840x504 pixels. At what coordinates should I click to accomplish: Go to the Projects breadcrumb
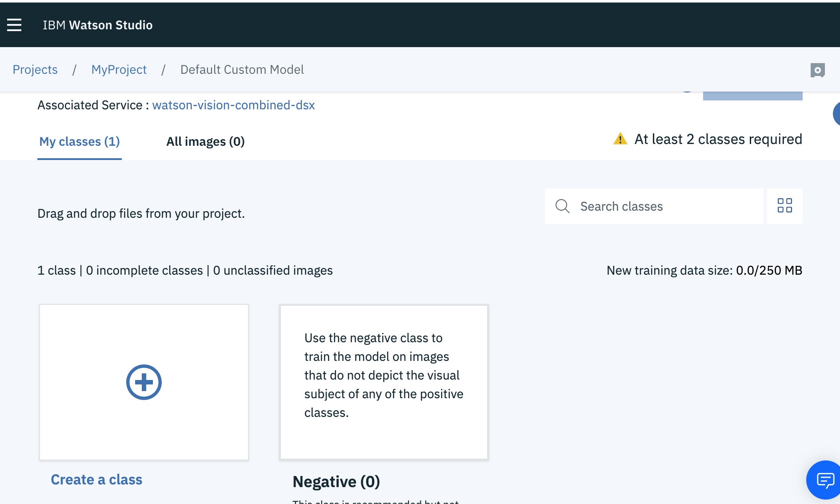point(35,70)
